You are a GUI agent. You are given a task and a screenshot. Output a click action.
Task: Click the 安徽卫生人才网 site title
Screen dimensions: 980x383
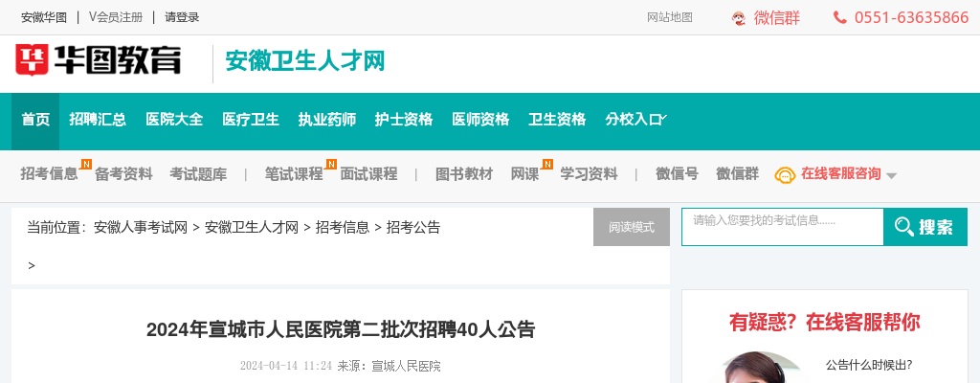click(x=305, y=60)
